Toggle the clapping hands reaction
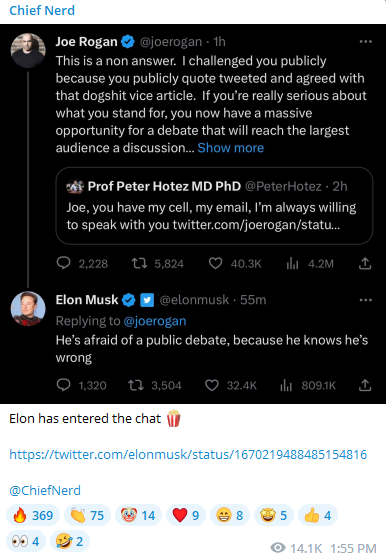The height and width of the screenshot is (559, 386). 87,515
